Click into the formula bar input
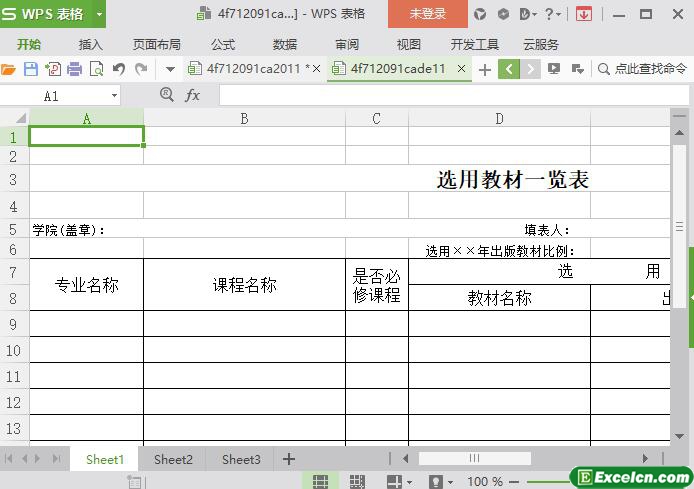Screen dimensions: 694x489 coord(454,95)
